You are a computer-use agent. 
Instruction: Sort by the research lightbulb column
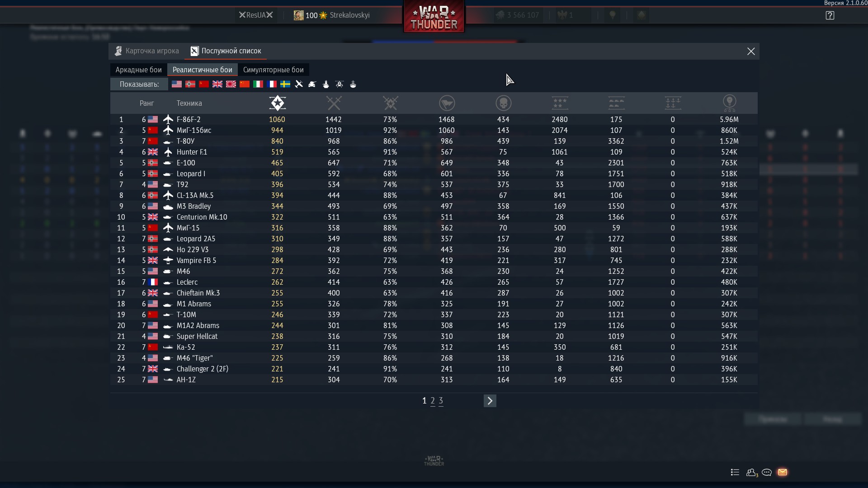click(729, 103)
